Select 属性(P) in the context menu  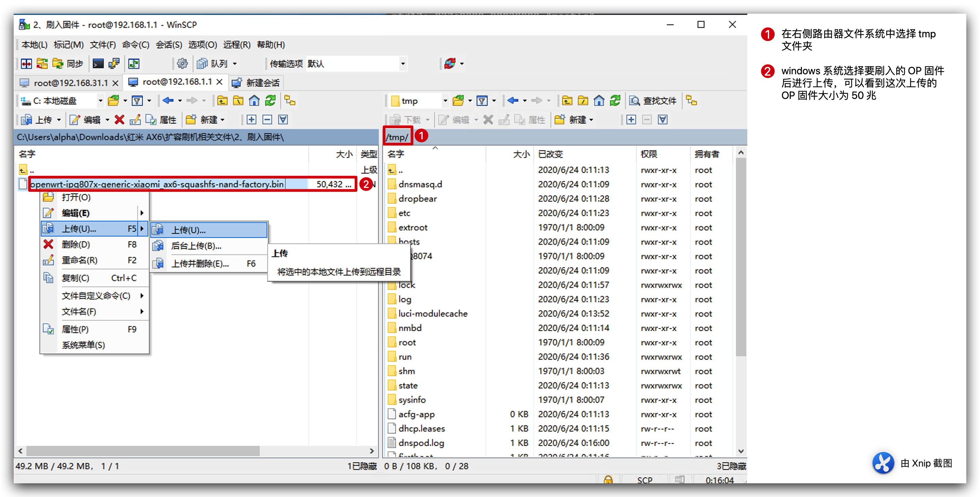(x=94, y=329)
